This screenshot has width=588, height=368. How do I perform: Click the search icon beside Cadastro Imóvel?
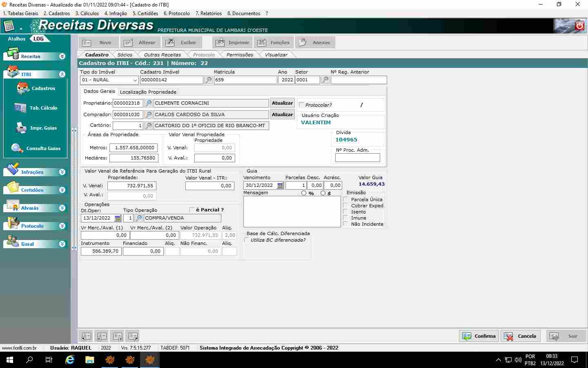click(x=209, y=80)
